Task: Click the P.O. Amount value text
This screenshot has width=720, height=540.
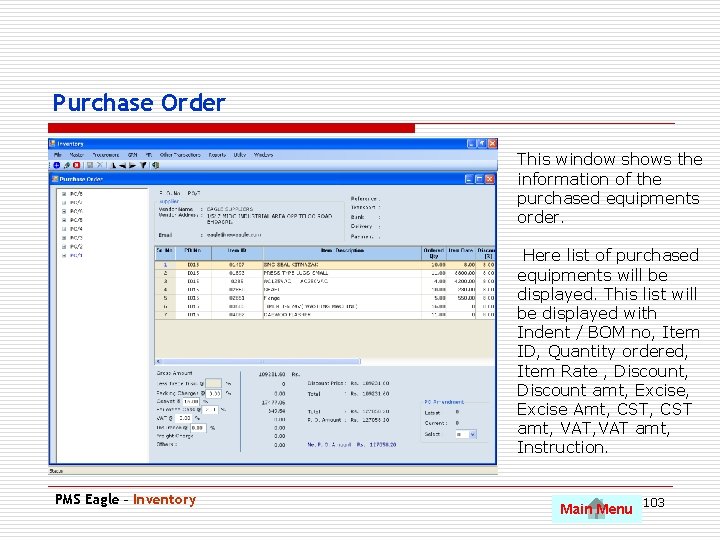Action: 375,420
